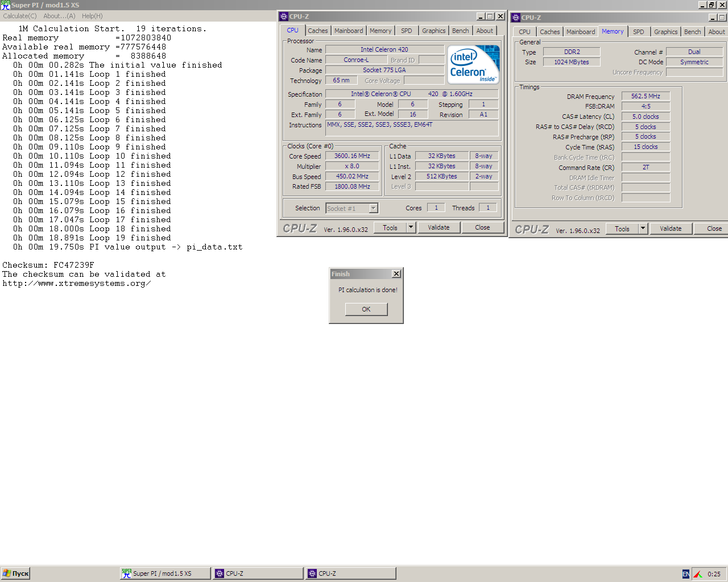Switch to Memory tab in first CPU-Z
This screenshot has width=728, height=582.
point(380,31)
